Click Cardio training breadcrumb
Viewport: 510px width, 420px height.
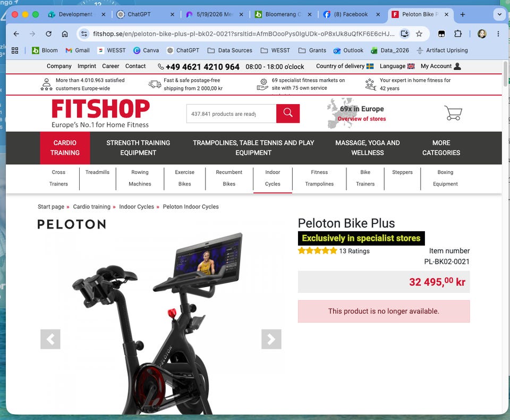(91, 207)
